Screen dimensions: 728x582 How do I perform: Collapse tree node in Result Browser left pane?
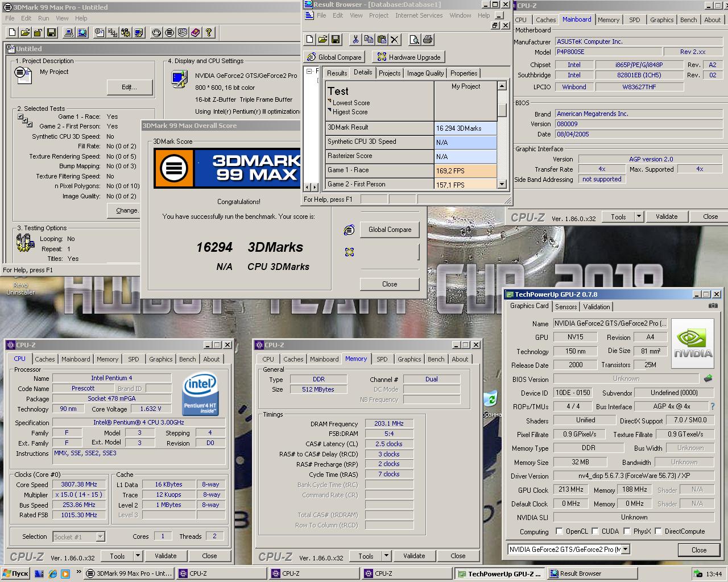(309, 72)
